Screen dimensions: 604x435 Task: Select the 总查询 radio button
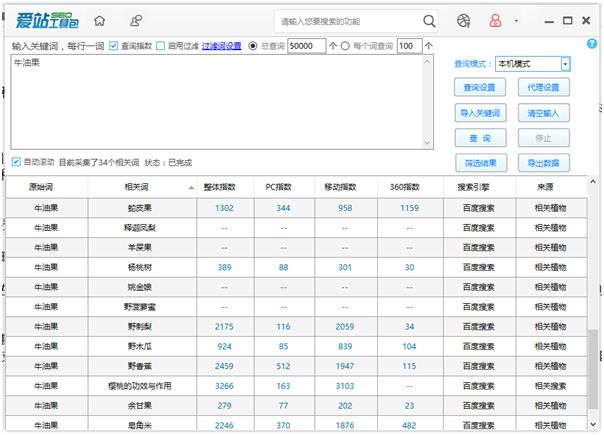(x=253, y=46)
